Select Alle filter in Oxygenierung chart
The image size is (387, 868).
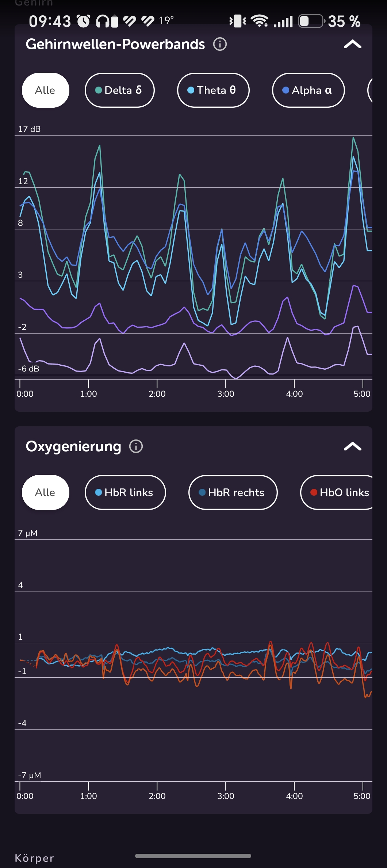pyautogui.click(x=46, y=492)
